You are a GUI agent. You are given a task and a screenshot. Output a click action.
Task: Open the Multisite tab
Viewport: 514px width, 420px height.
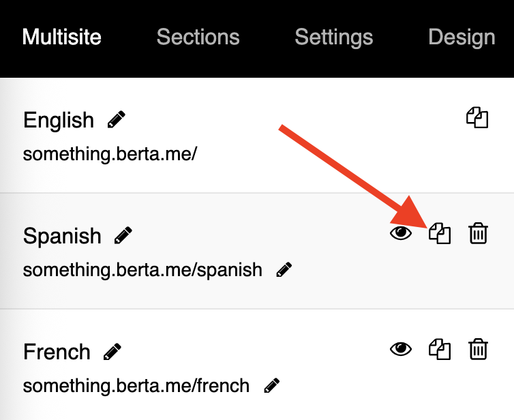(62, 37)
